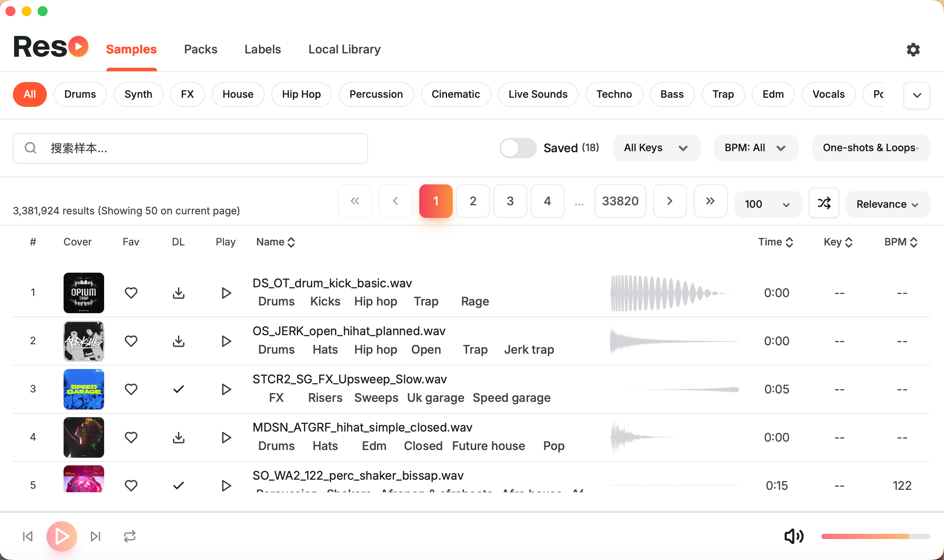The width and height of the screenshot is (944, 560).
Task: Download DS_OT_drum_kick_basic.wav sample
Action: point(178,293)
